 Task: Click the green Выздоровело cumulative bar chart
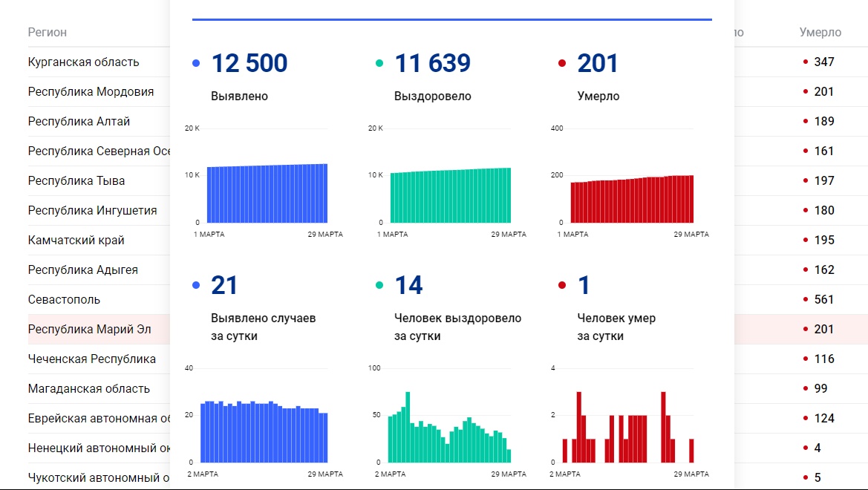point(451,195)
